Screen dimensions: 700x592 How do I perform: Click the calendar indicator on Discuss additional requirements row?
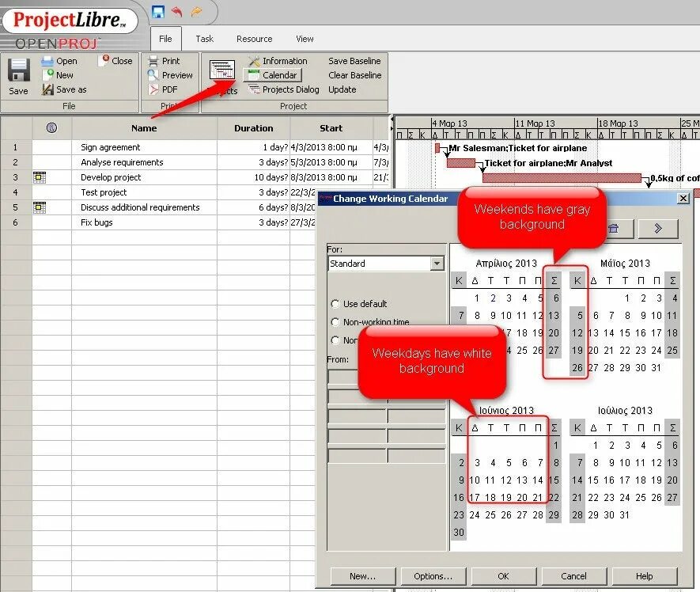(40, 207)
